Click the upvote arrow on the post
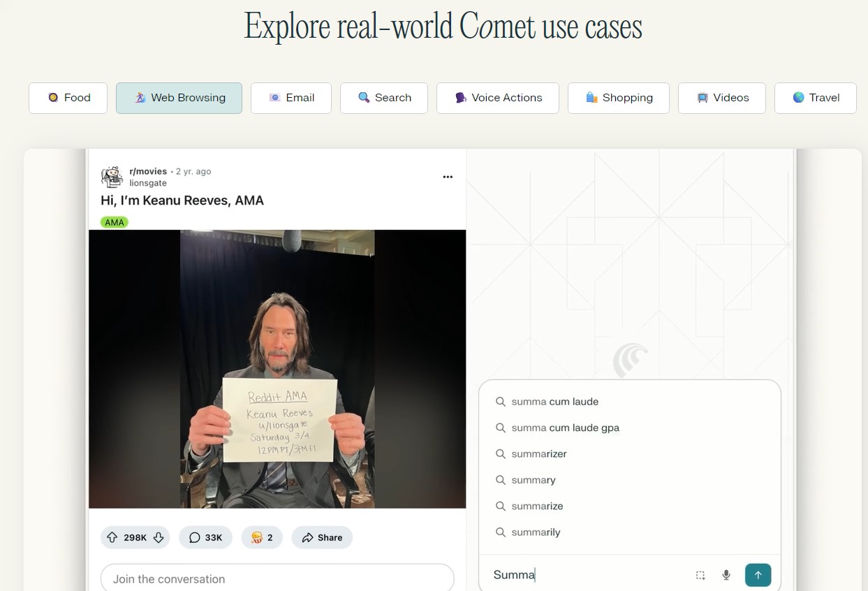This screenshot has height=591, width=868. point(112,537)
